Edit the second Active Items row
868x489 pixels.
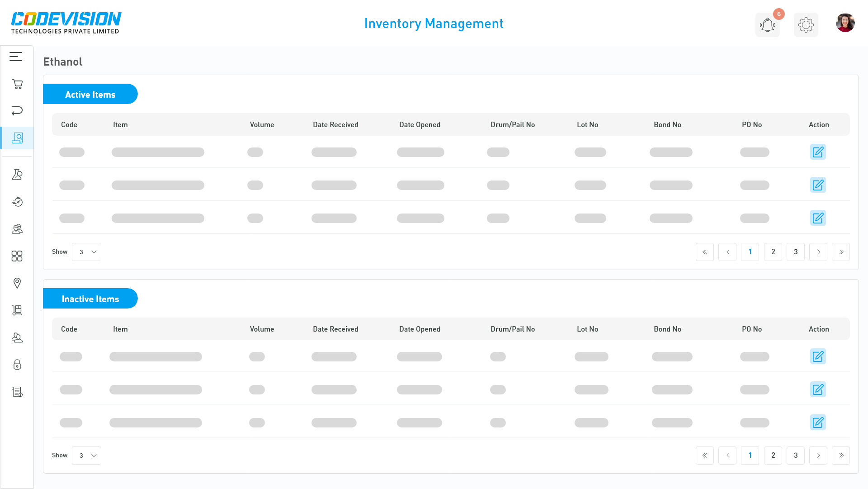(818, 185)
